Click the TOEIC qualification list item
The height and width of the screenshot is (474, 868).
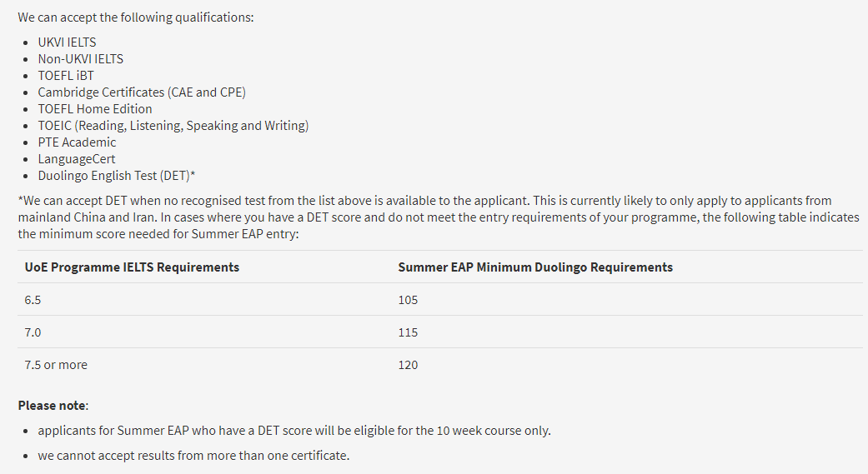(173, 126)
